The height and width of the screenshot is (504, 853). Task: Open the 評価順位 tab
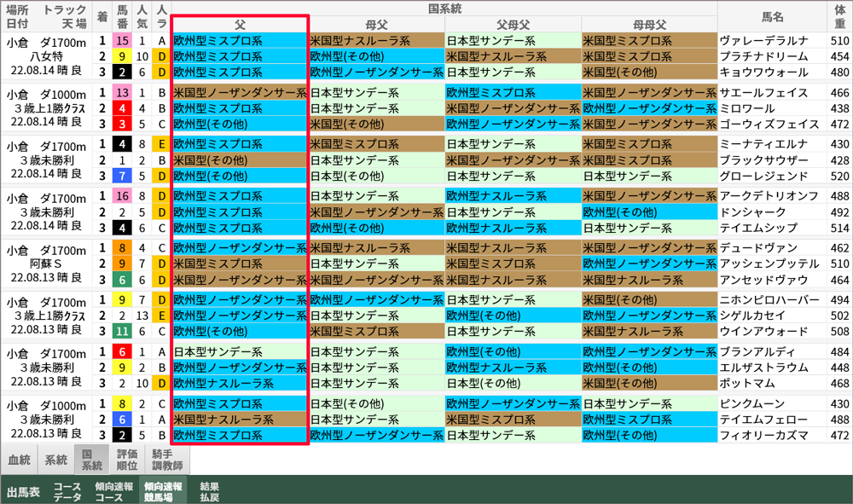point(127,460)
